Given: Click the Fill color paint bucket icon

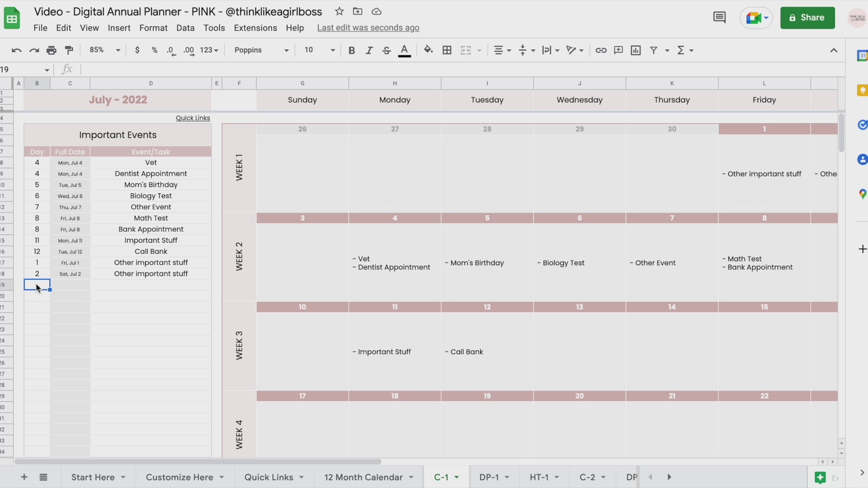Looking at the screenshot, I should (428, 50).
